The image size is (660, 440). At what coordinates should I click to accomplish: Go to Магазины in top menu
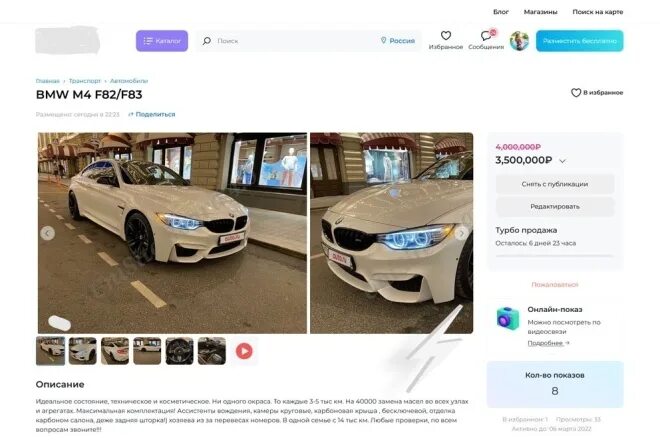(x=540, y=12)
